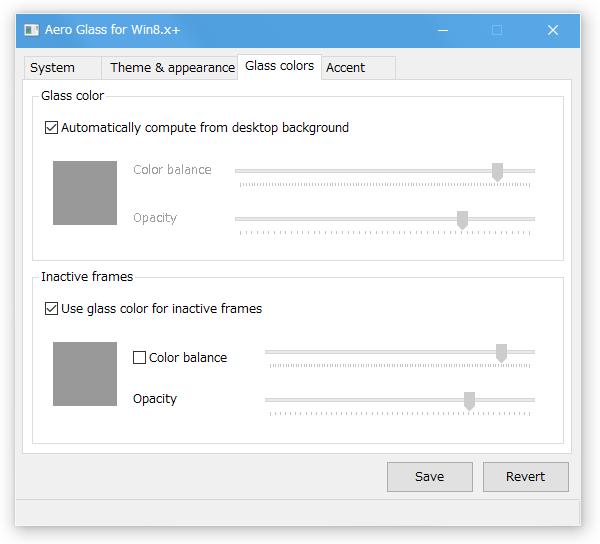Click the Revert button
The image size is (600, 544).
pyautogui.click(x=525, y=477)
